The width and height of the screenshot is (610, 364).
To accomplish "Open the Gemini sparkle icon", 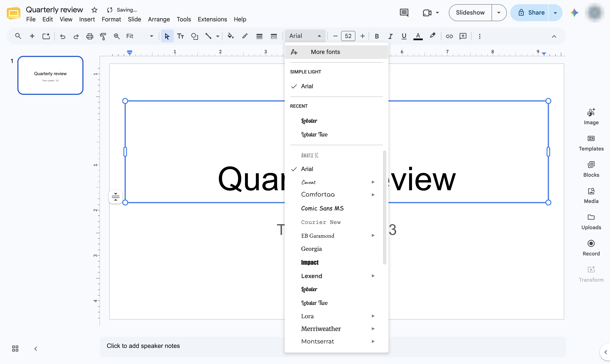I will click(x=574, y=12).
